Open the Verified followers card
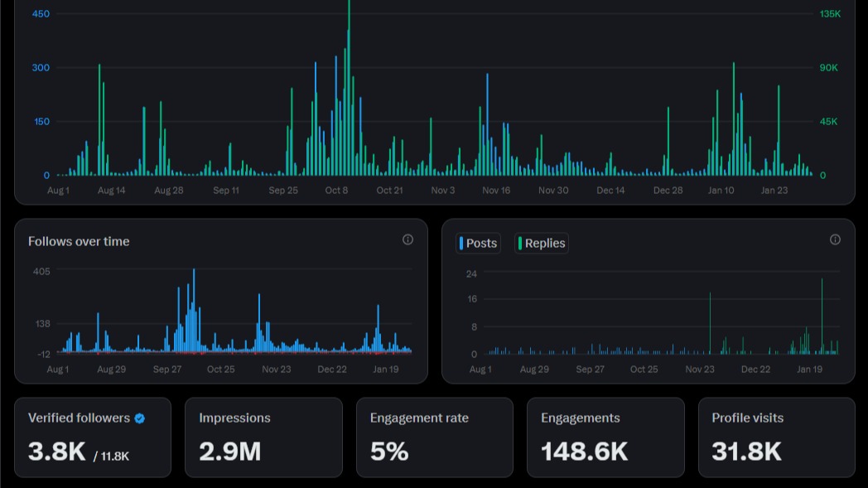Viewport: 868px width, 488px height. tap(93, 437)
